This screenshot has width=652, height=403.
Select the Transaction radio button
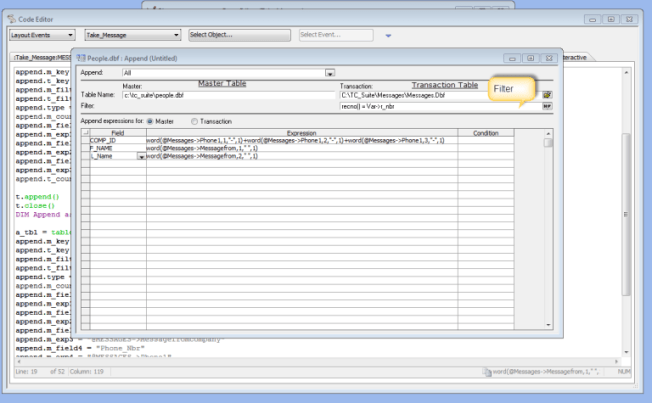click(x=194, y=121)
